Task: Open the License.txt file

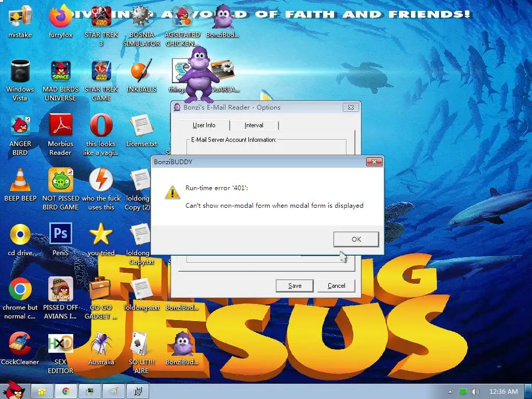Action: (141, 130)
